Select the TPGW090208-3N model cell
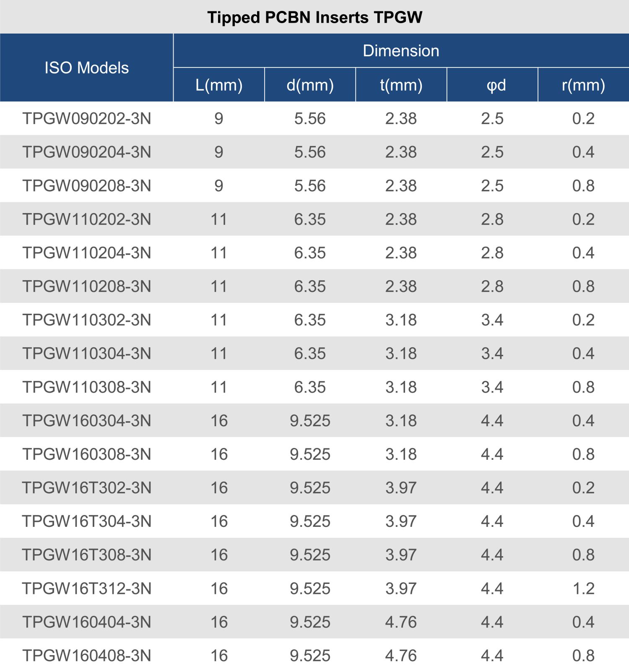Viewport: 629px width, 672px height. coord(87,186)
